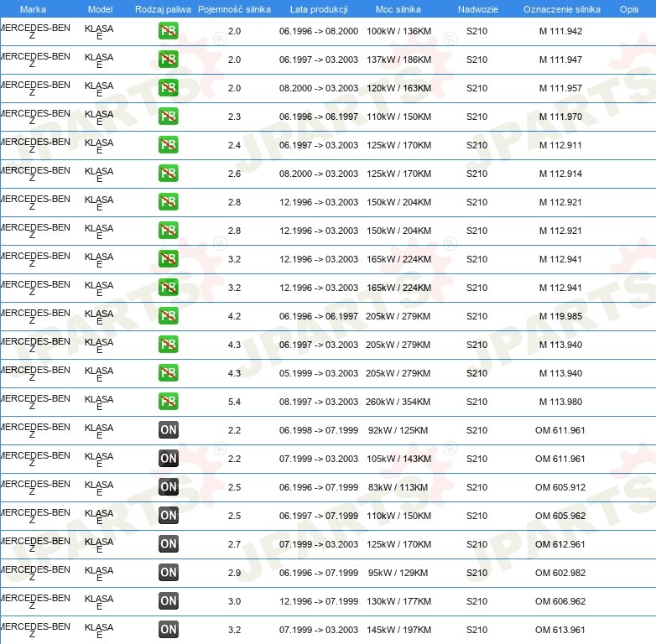656x644 pixels.
Task: Select the OM 605.962 engine code cell
Action: (560, 517)
